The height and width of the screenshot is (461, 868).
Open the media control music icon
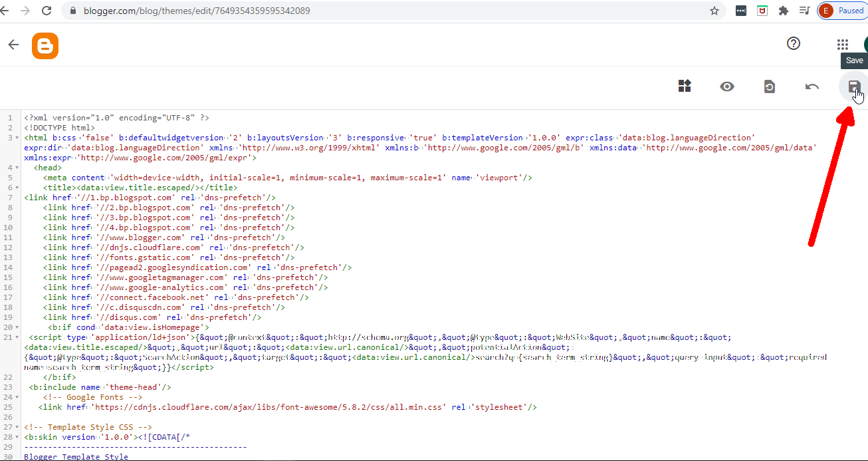click(804, 11)
